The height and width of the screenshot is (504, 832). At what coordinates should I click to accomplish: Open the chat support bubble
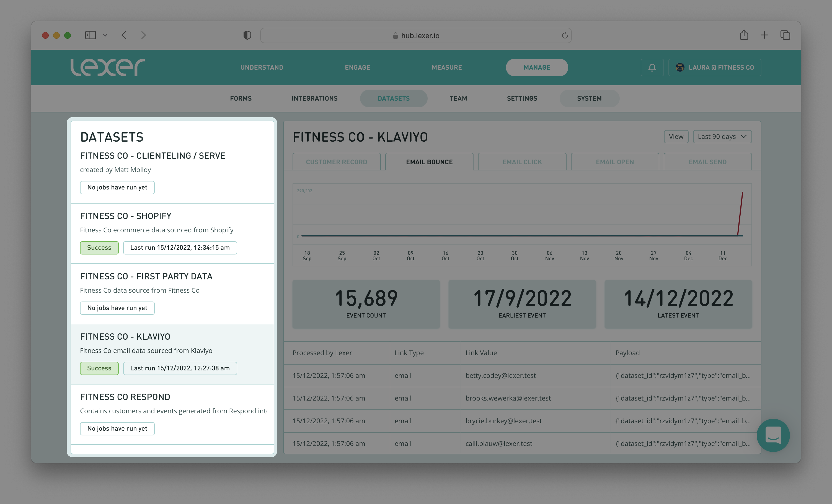(773, 435)
